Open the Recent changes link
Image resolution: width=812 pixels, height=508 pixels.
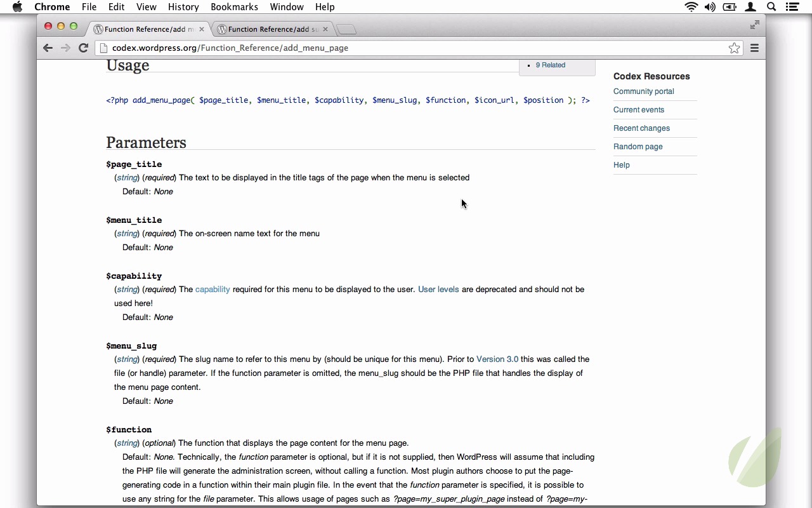(641, 128)
